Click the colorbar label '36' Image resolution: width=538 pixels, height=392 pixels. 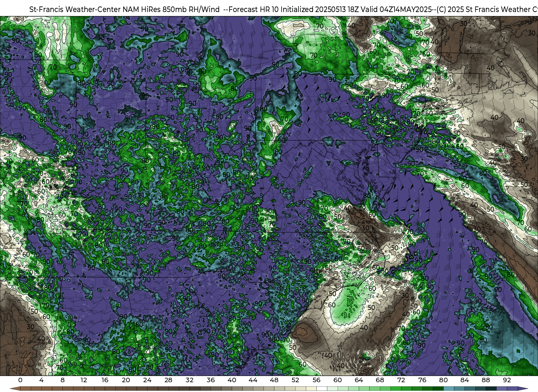tap(211, 380)
